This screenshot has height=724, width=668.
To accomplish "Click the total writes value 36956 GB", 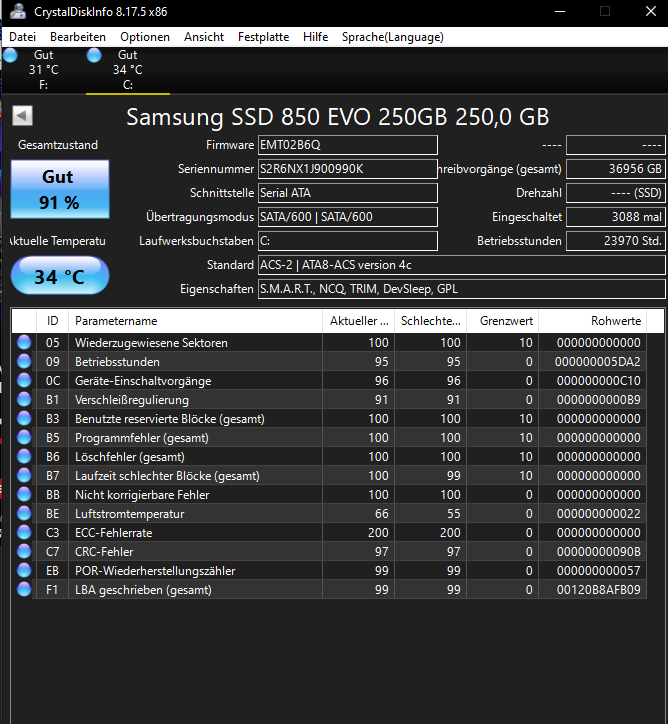I will click(x=615, y=169).
